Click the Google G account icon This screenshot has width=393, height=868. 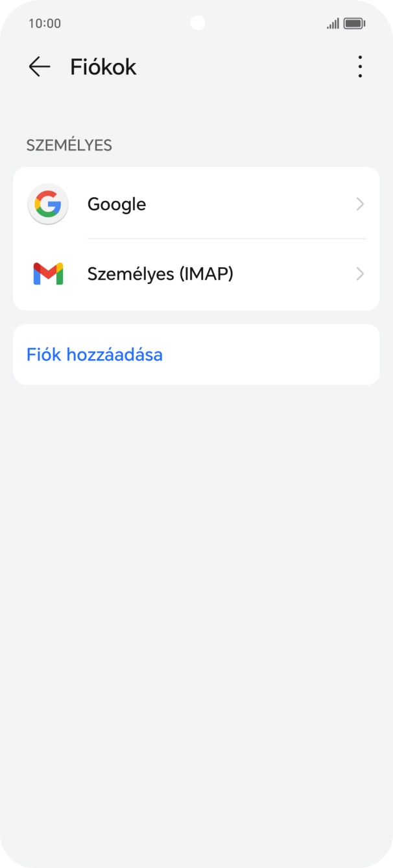tap(47, 204)
